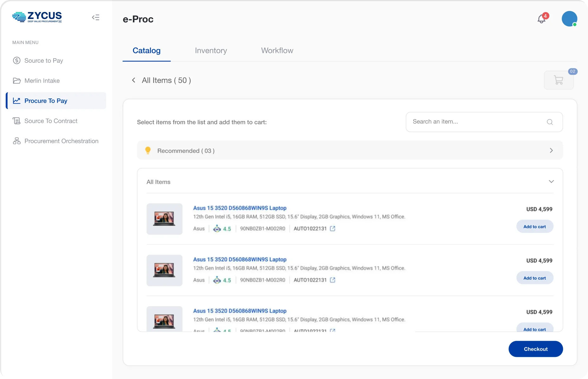Open the notifications bell

[541, 19]
